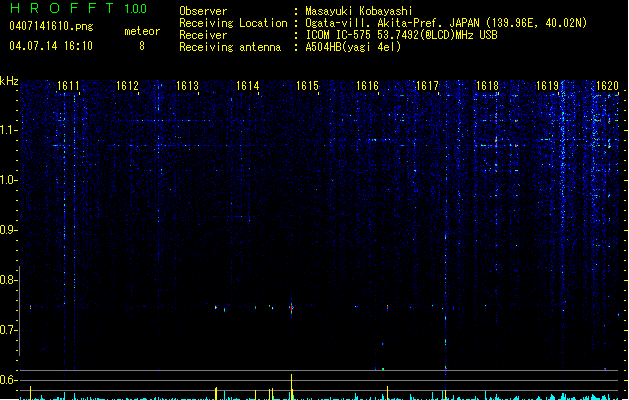
Task: Click the 0.9 kHz frequency tick label
Action: pos(8,230)
